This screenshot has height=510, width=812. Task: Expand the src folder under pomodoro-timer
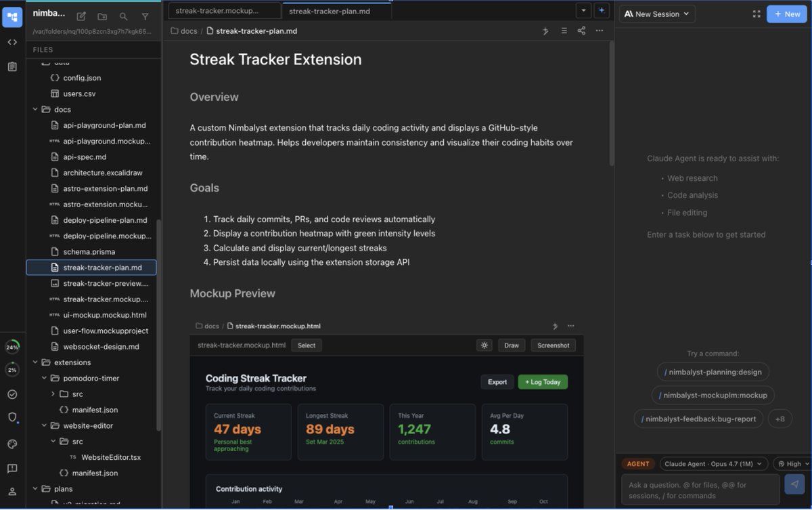click(x=53, y=394)
